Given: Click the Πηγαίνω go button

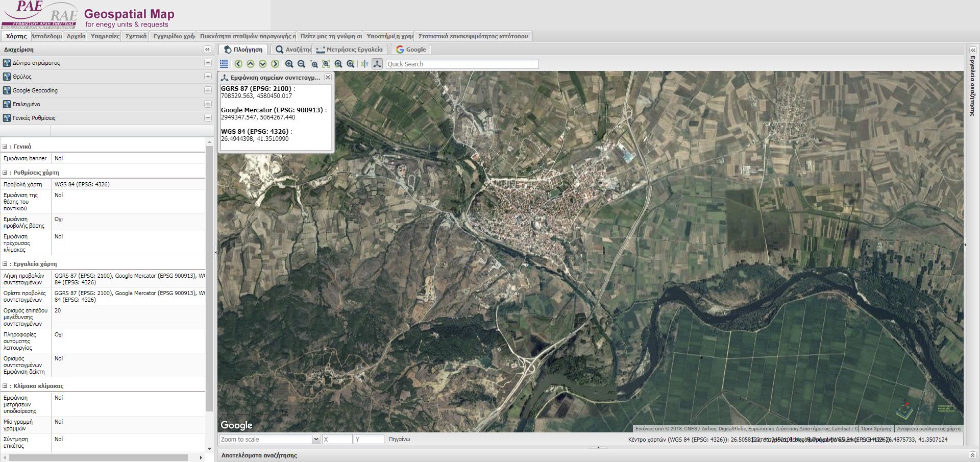Looking at the screenshot, I should tap(399, 439).
